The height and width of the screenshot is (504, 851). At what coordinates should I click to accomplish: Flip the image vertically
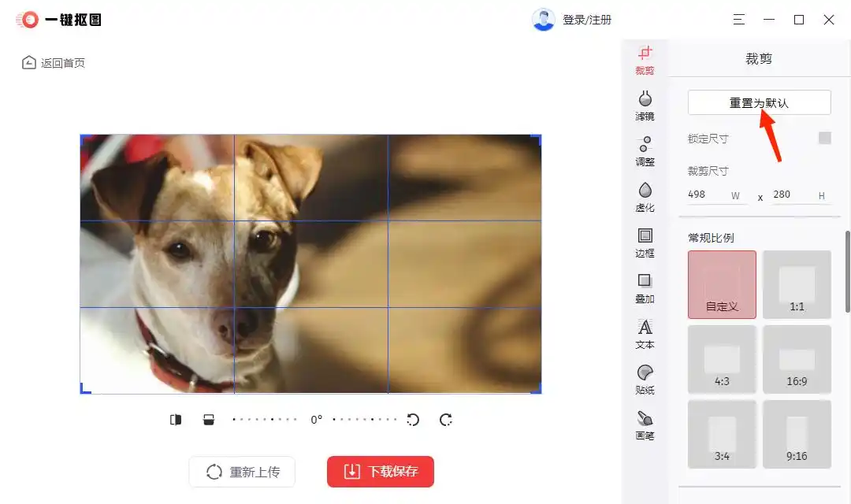tap(209, 420)
